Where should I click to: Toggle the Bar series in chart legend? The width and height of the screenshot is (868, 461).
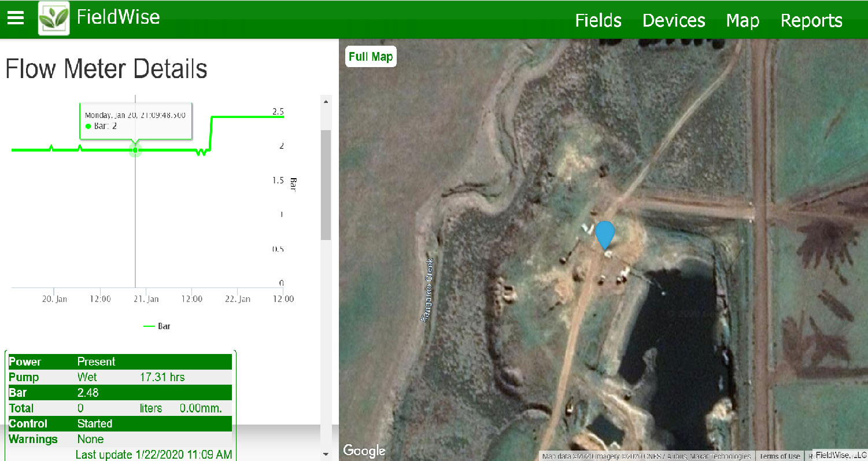[157, 326]
